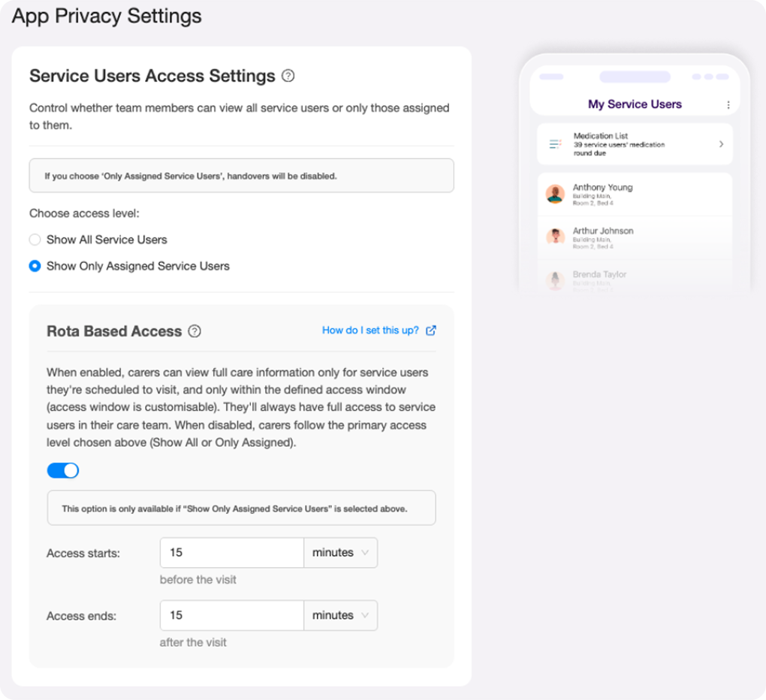The width and height of the screenshot is (766, 700).
Task: Click external link icon beside setup help
Action: pyautogui.click(x=431, y=330)
